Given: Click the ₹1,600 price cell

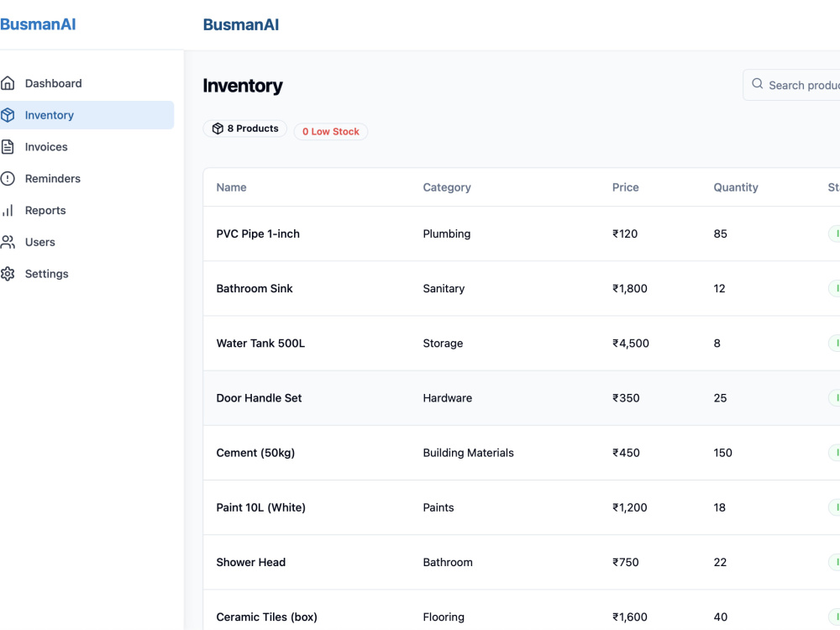Looking at the screenshot, I should tap(629, 617).
